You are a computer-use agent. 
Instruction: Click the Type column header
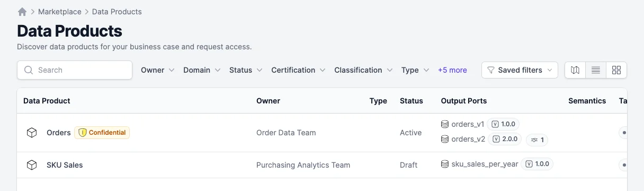[378, 101]
